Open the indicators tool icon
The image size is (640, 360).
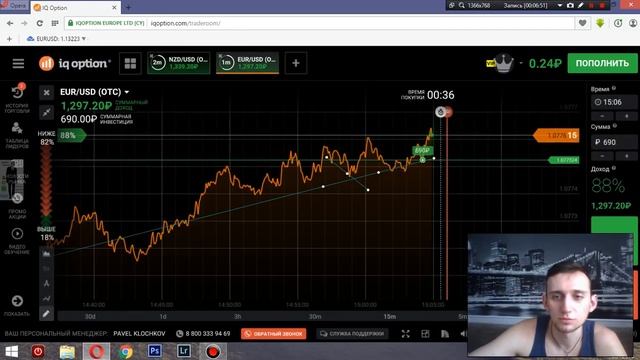pyautogui.click(x=47, y=283)
